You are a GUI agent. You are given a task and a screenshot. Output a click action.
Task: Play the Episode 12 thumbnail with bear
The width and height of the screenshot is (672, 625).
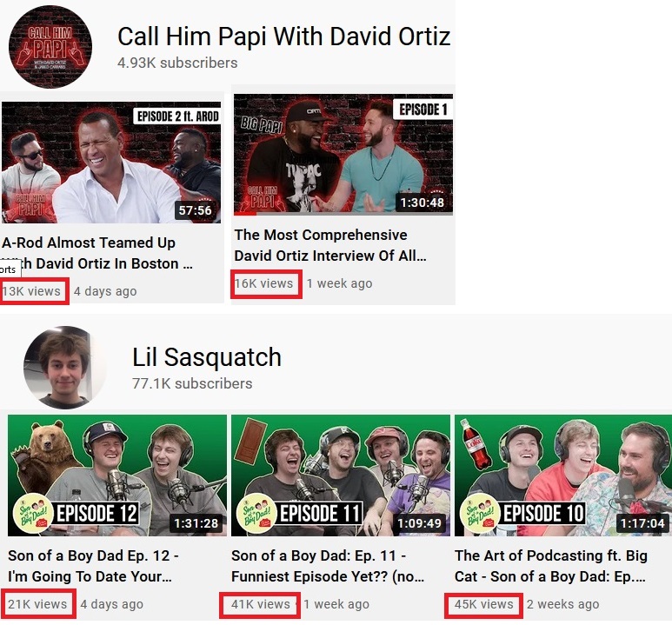point(117,475)
